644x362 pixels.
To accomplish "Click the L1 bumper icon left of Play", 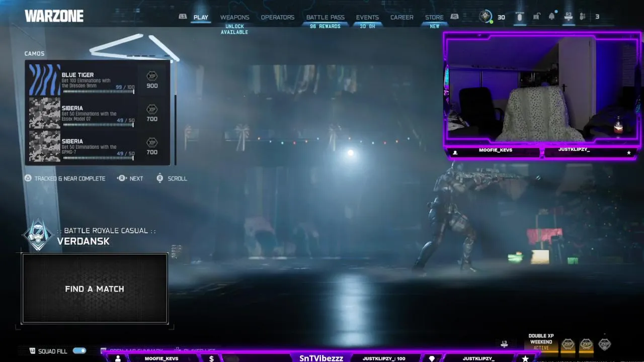I will coord(183,17).
